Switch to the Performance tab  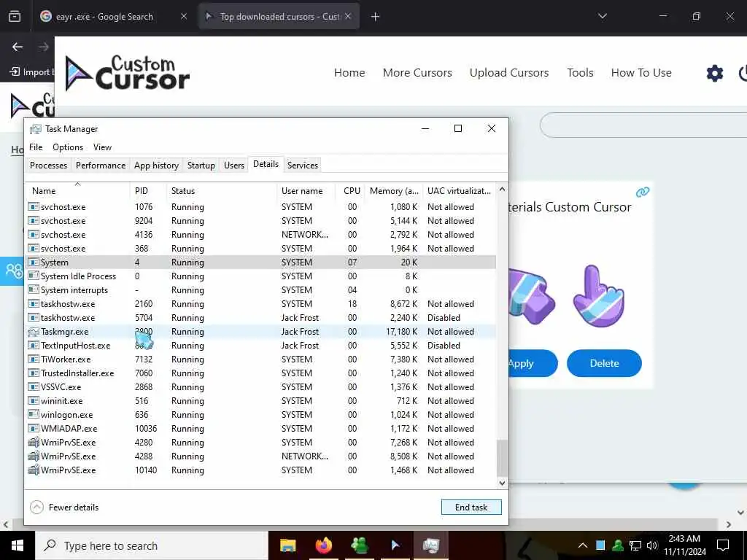point(101,166)
